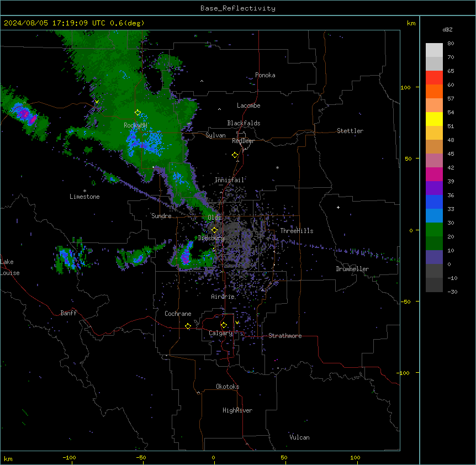Click the magenta swatch in dBZ legend
The image size is (476, 465).
pos(434,174)
